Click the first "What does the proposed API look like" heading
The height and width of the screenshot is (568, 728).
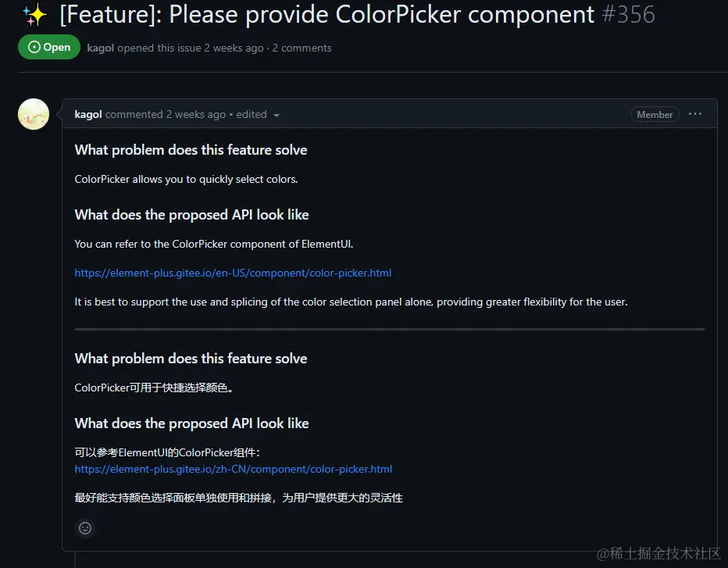coord(191,215)
